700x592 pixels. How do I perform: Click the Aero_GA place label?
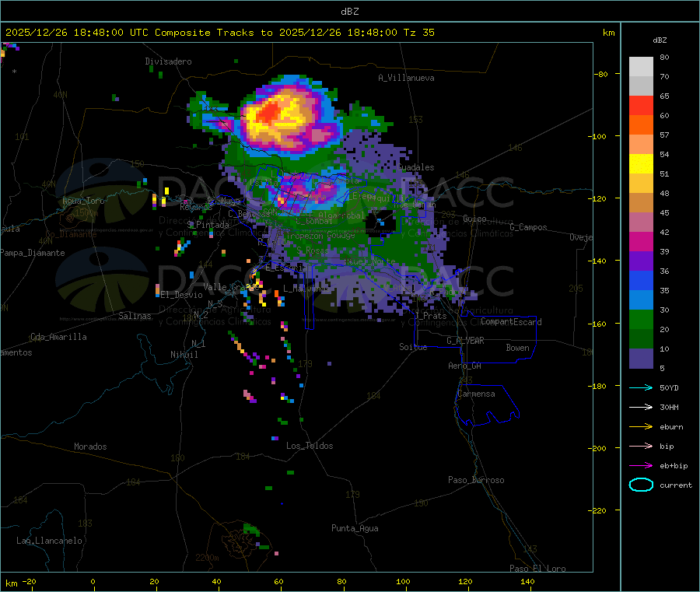tap(465, 366)
